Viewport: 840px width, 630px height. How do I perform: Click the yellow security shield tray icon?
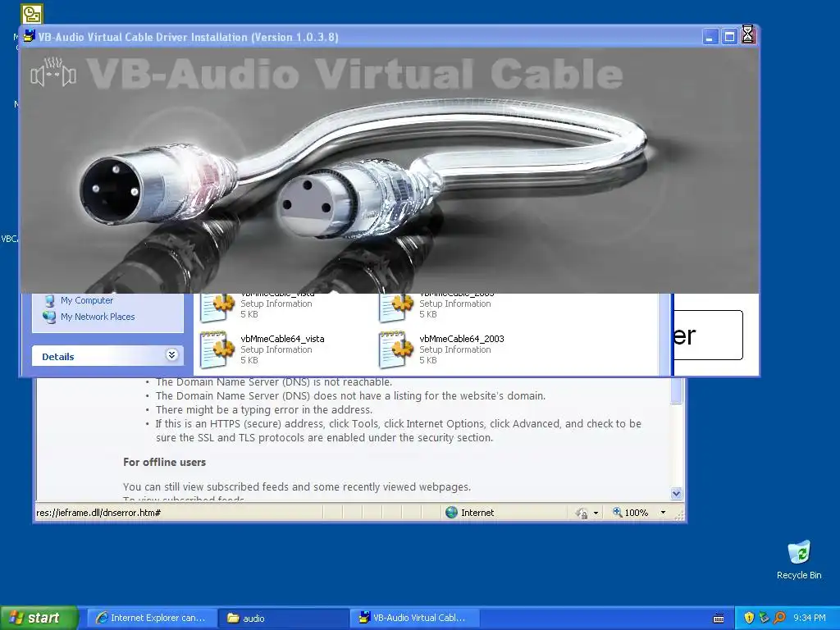(x=749, y=618)
